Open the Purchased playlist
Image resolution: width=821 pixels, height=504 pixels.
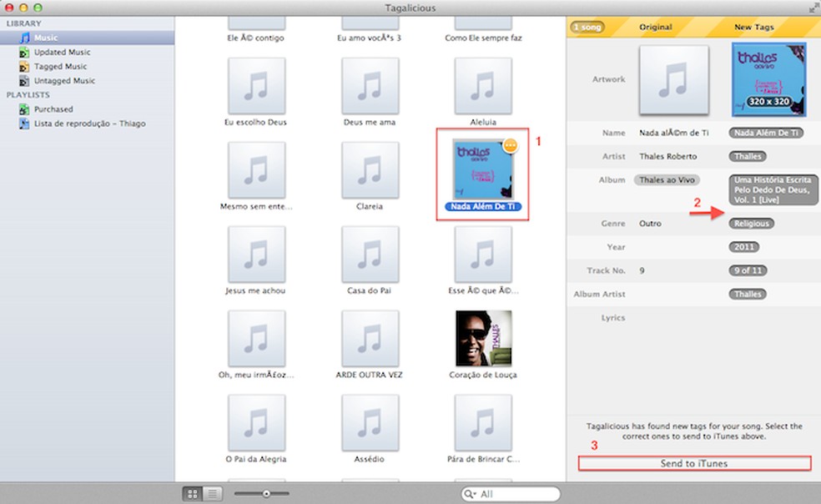[53, 109]
